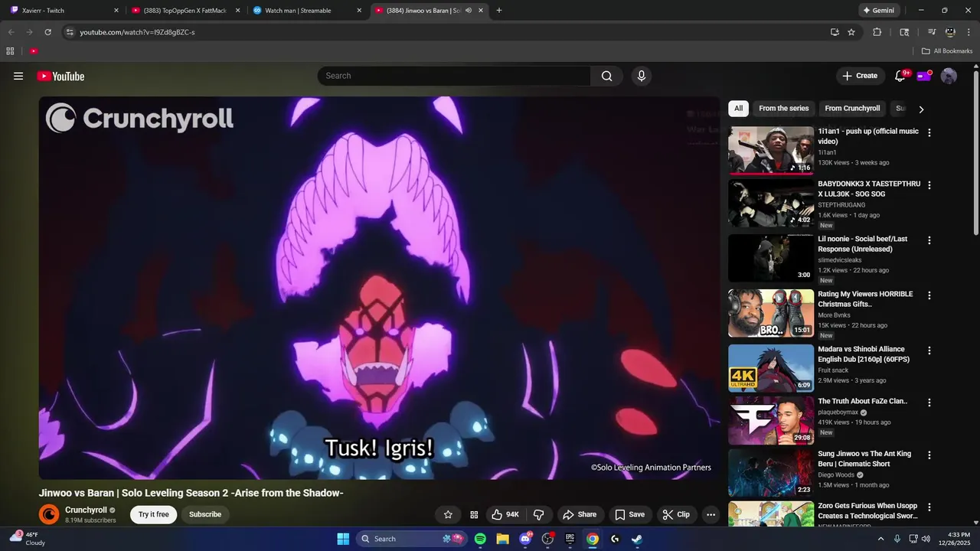Open 'The Truth About FaZe Clan' thumbnail

(x=771, y=420)
